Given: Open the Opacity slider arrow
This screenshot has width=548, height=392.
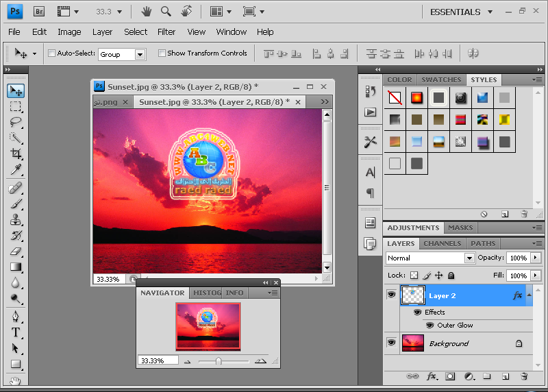Looking at the screenshot, I should click(536, 258).
